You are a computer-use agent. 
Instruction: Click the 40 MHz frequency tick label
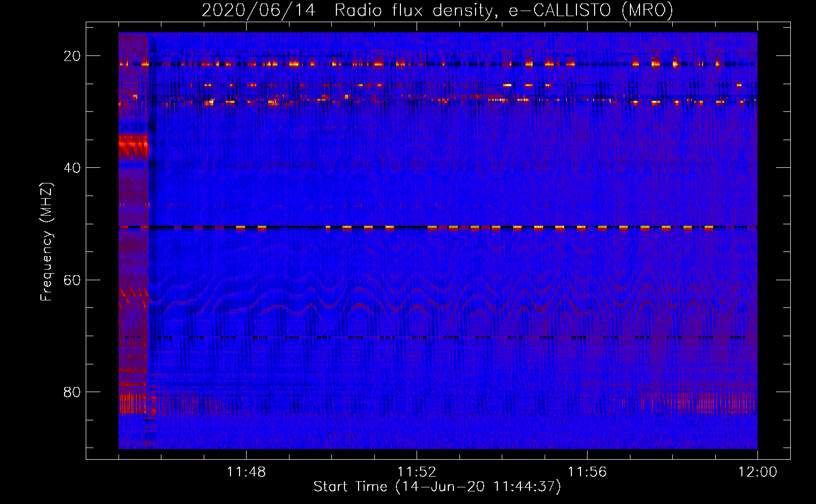pos(72,168)
